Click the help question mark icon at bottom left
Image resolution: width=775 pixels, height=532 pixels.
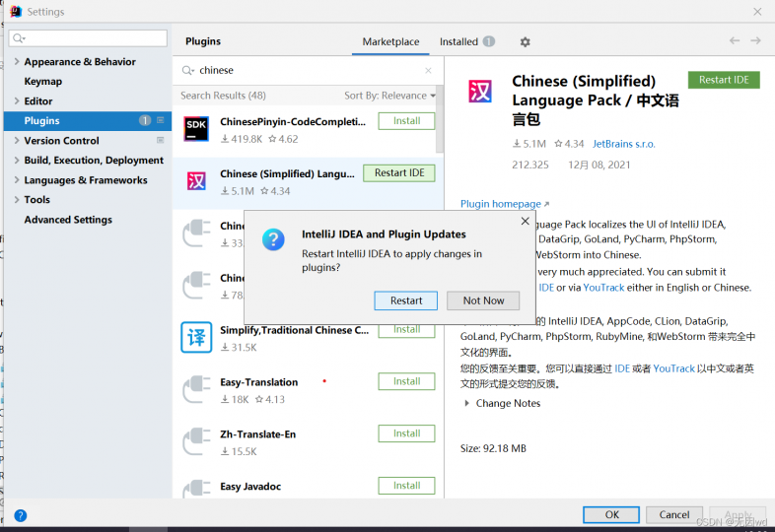pos(20,515)
